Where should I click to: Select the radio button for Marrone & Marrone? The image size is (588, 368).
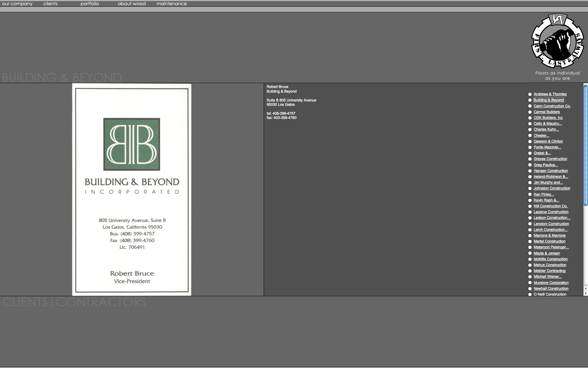click(x=530, y=236)
